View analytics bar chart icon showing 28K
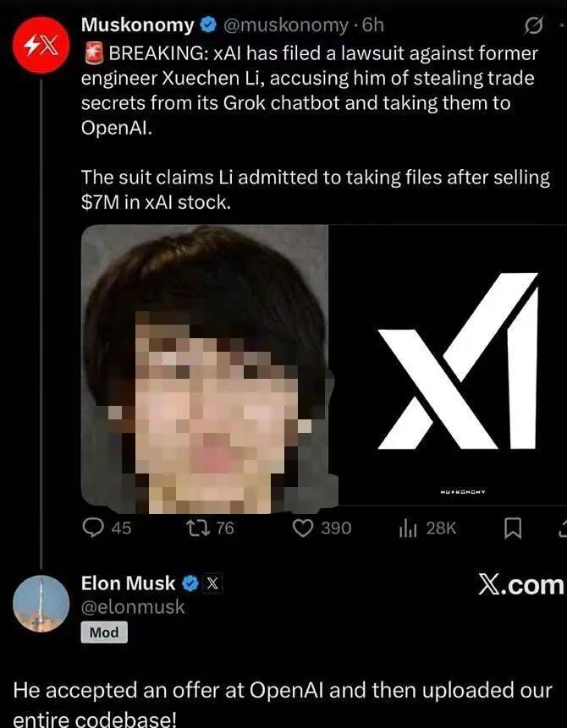Screen dimensions: 567x728 409,528
